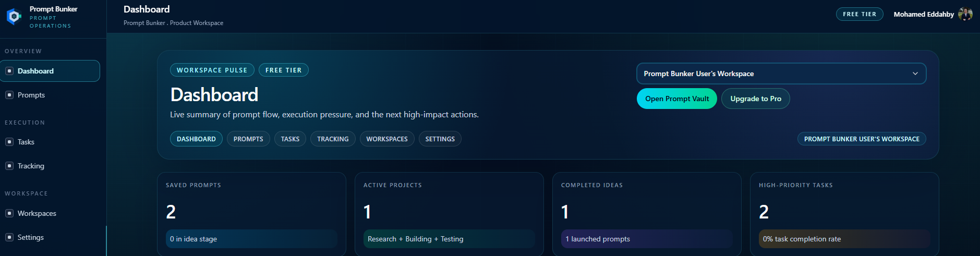This screenshot has height=256, width=980.
Task: Click FREE TIER badge in header
Action: click(860, 14)
